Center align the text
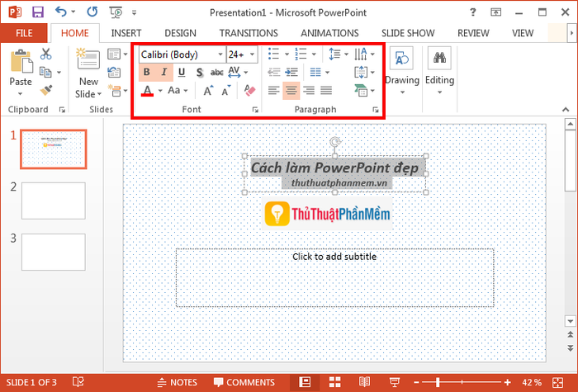578x392 pixels. [x=291, y=91]
